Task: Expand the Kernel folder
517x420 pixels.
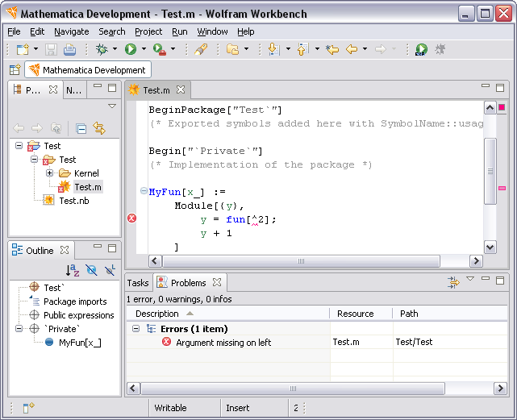Action: [x=49, y=173]
